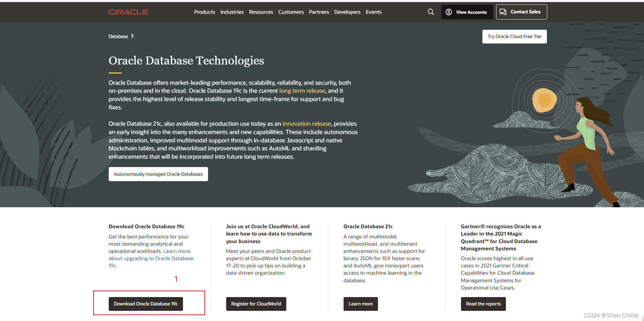Click Read the reports button
The image size is (644, 321).
483,304
